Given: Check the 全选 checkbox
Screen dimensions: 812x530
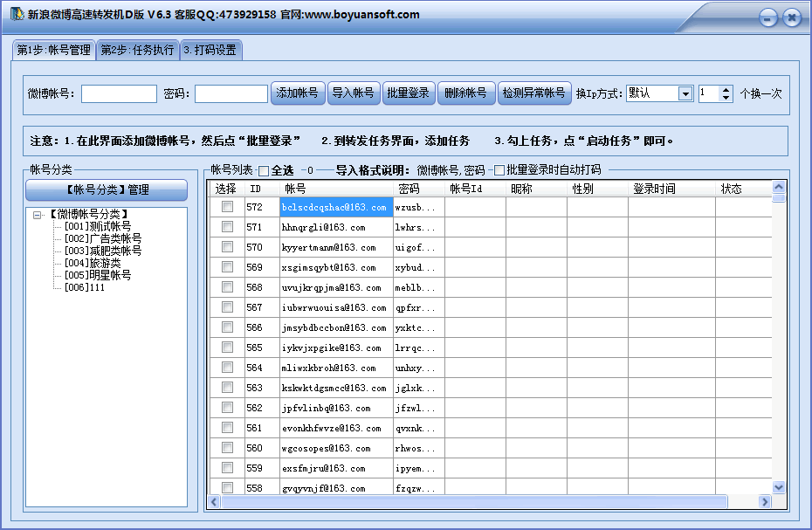Looking at the screenshot, I should tap(264, 171).
